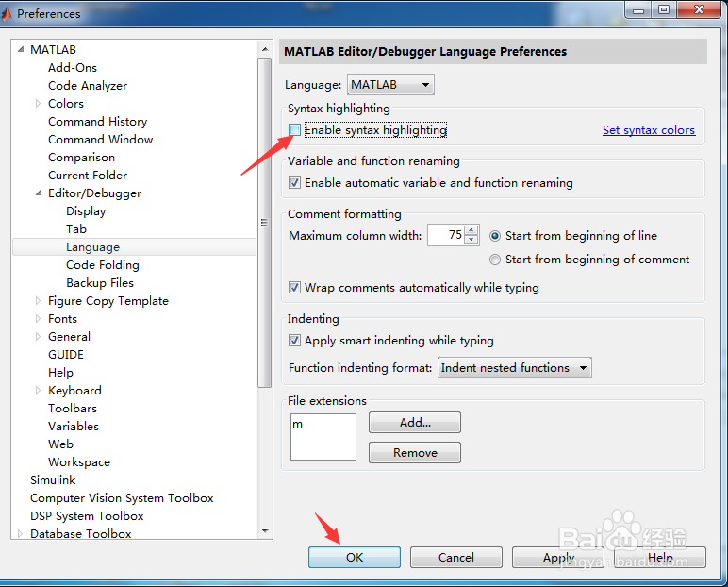Click Remove file extension button

(x=415, y=453)
